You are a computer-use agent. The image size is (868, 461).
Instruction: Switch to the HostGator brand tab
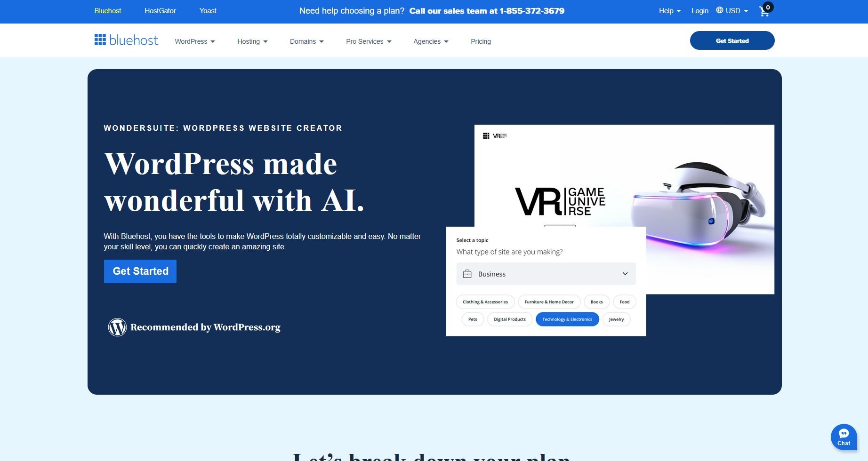pyautogui.click(x=160, y=11)
